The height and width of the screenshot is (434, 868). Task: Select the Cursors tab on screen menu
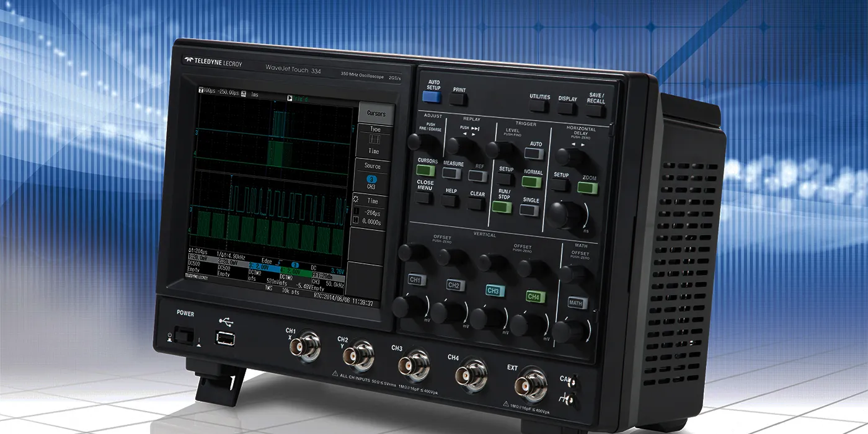[x=376, y=113]
